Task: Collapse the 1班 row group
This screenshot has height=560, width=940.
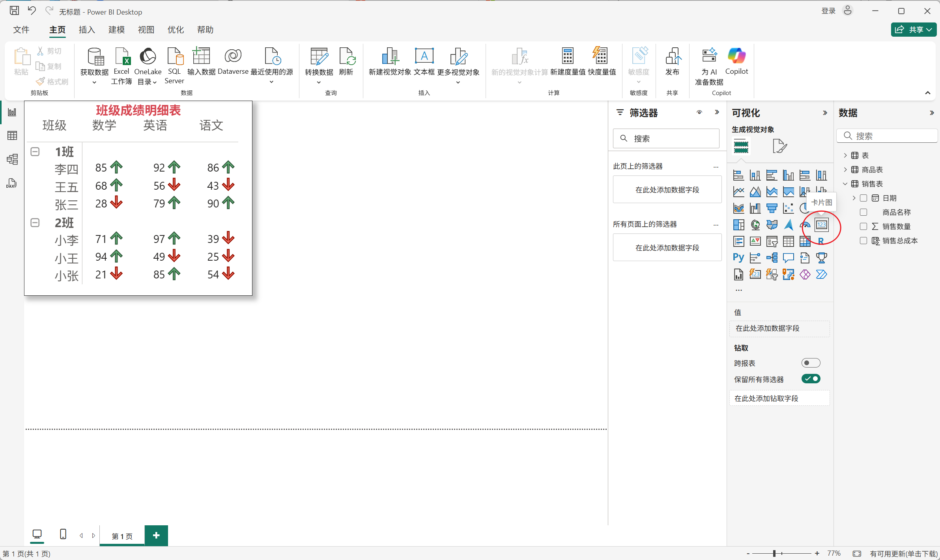Action: (35, 152)
